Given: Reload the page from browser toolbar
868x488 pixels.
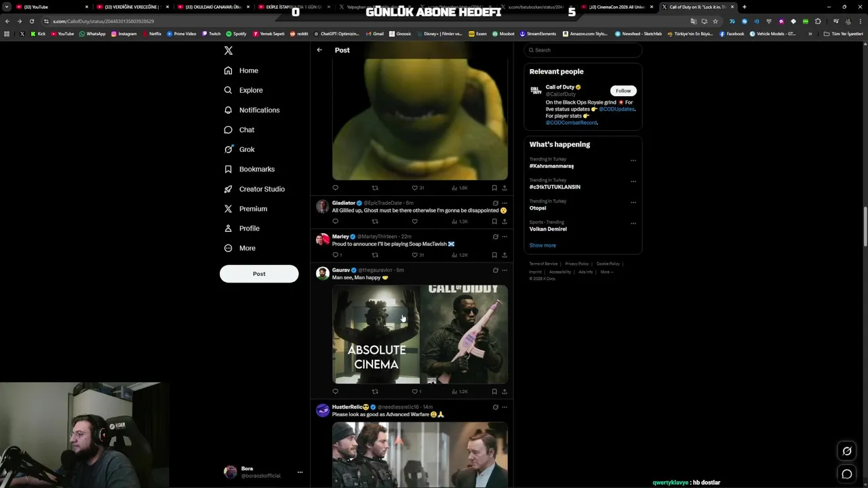Looking at the screenshot, I should [31, 21].
